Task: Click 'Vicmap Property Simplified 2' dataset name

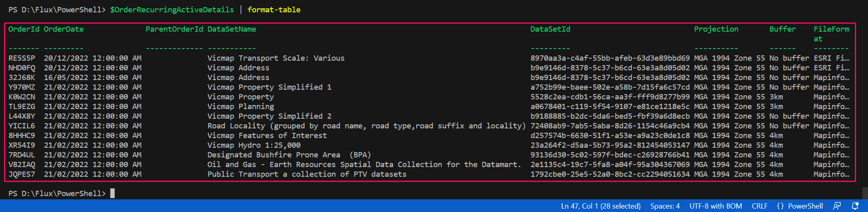Action: click(269, 116)
